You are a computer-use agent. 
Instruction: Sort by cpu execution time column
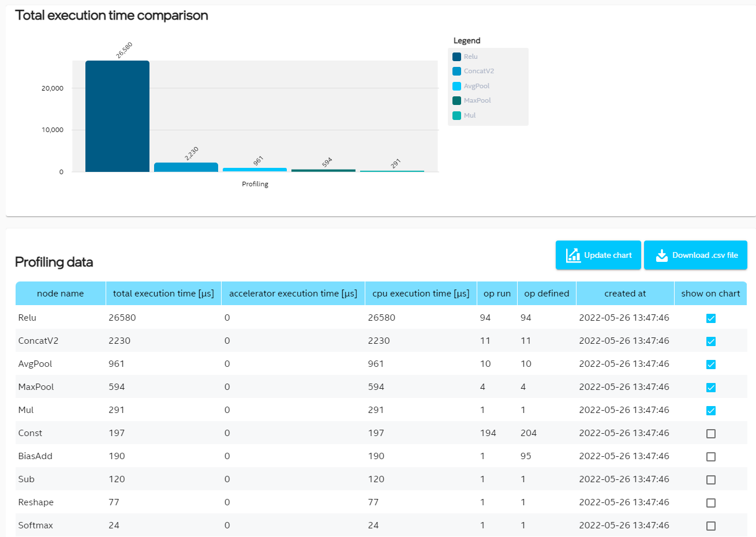coord(421,293)
